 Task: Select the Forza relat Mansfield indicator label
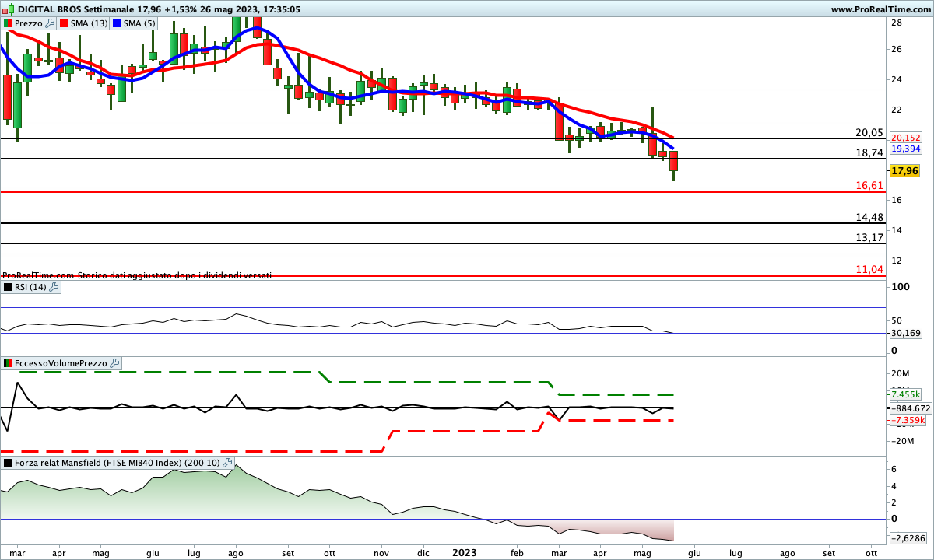point(118,463)
